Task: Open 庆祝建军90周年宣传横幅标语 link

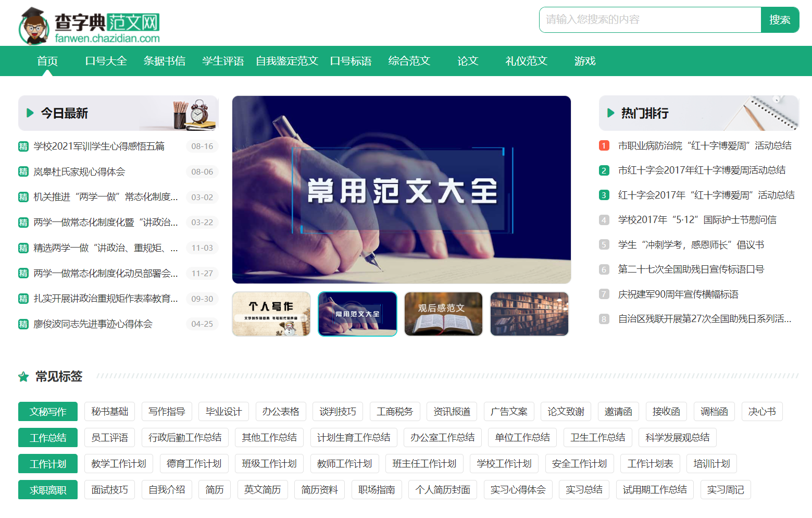Action: click(x=678, y=294)
